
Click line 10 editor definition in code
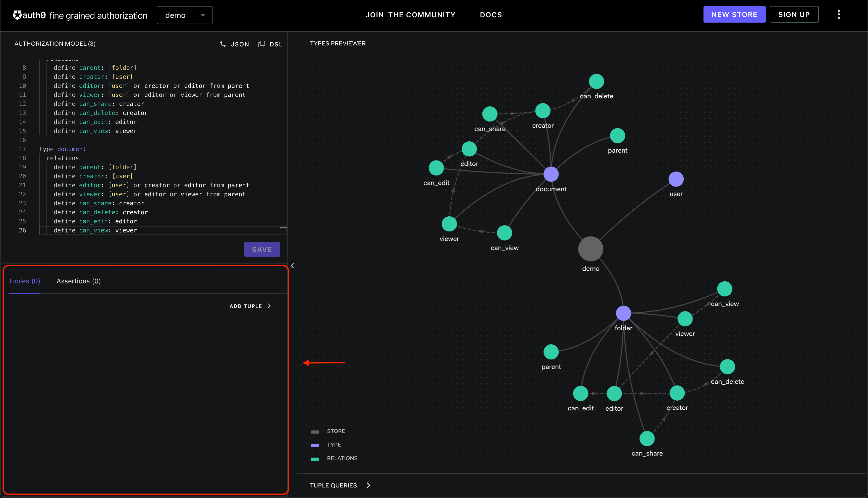point(151,86)
